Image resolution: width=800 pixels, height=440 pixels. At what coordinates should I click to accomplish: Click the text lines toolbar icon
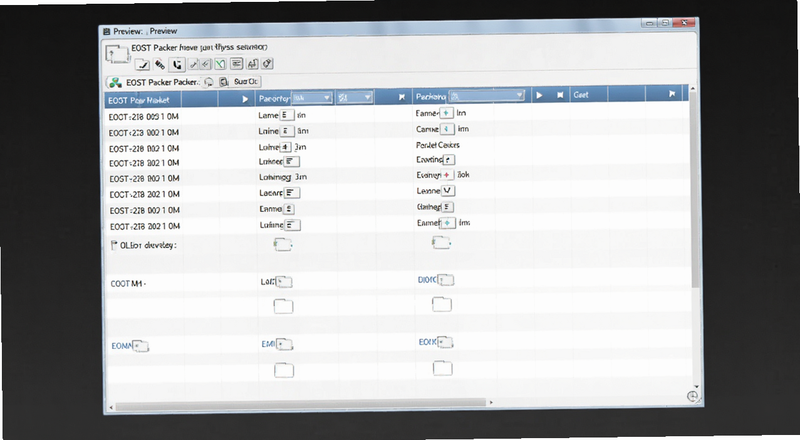236,63
